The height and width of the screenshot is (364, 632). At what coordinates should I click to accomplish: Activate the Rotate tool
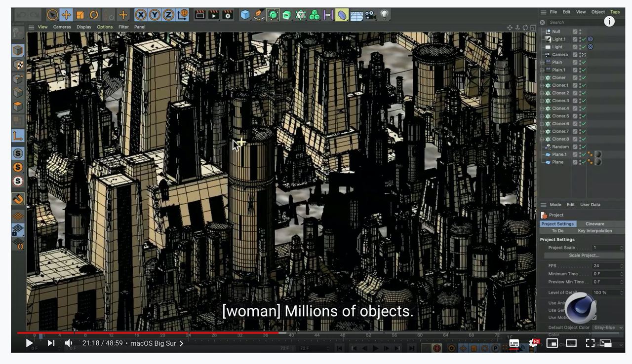pos(94,15)
